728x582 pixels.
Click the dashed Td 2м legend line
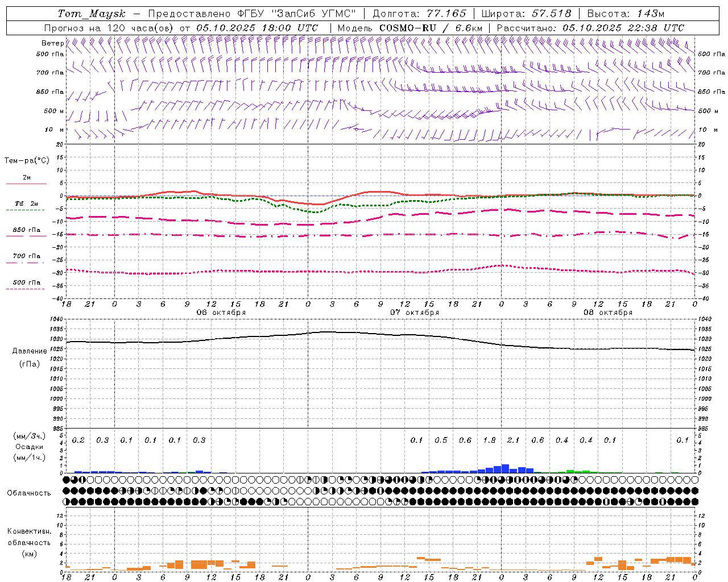[x=25, y=210]
